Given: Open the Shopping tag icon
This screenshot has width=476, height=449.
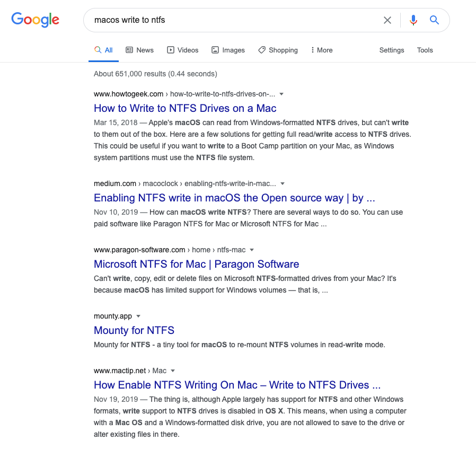Looking at the screenshot, I should (262, 50).
